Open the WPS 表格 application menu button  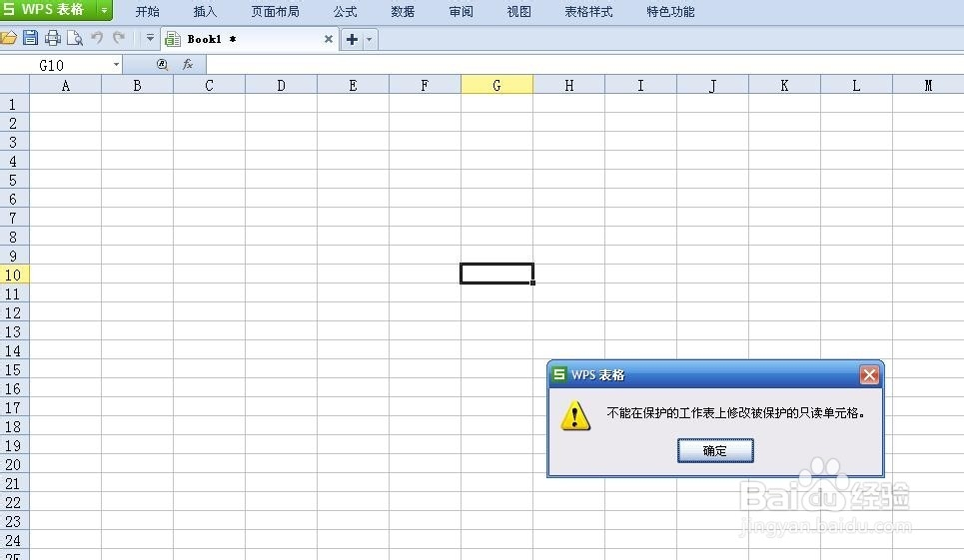tap(49, 10)
